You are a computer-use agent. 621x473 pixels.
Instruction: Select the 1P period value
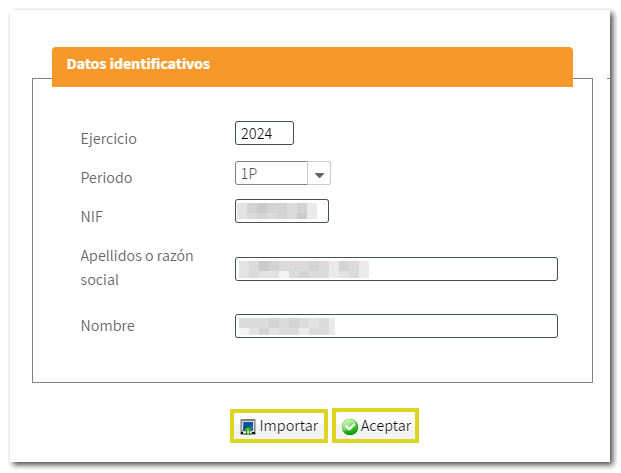pos(249,174)
